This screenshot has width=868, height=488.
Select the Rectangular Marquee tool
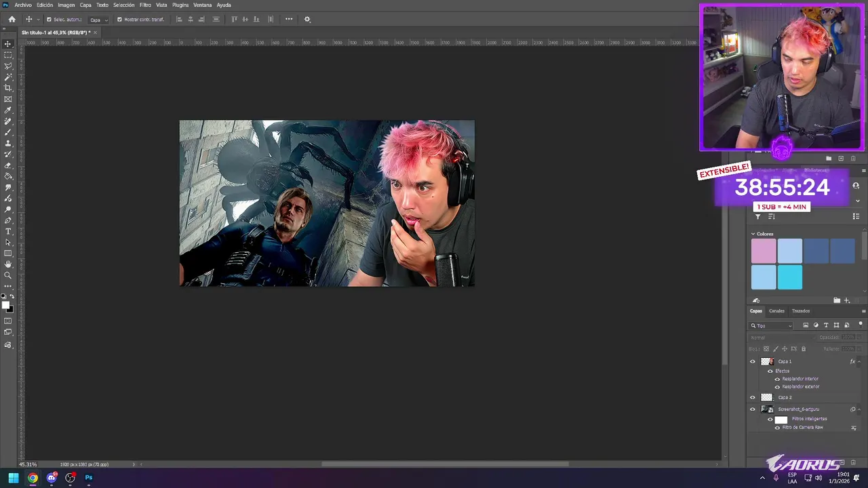[x=8, y=55]
